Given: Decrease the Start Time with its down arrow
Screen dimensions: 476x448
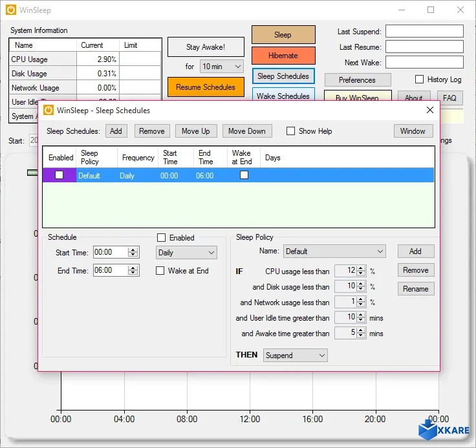Looking at the screenshot, I should (133, 255).
